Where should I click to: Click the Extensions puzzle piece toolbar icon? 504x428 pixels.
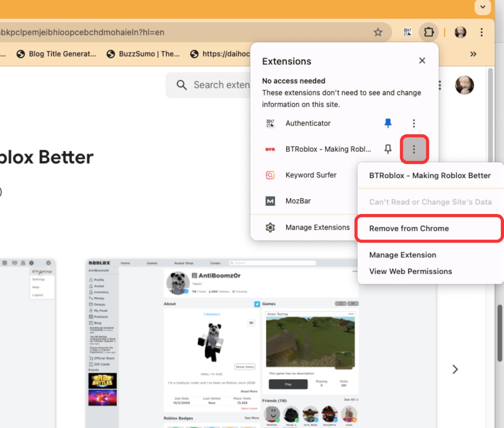[429, 33]
